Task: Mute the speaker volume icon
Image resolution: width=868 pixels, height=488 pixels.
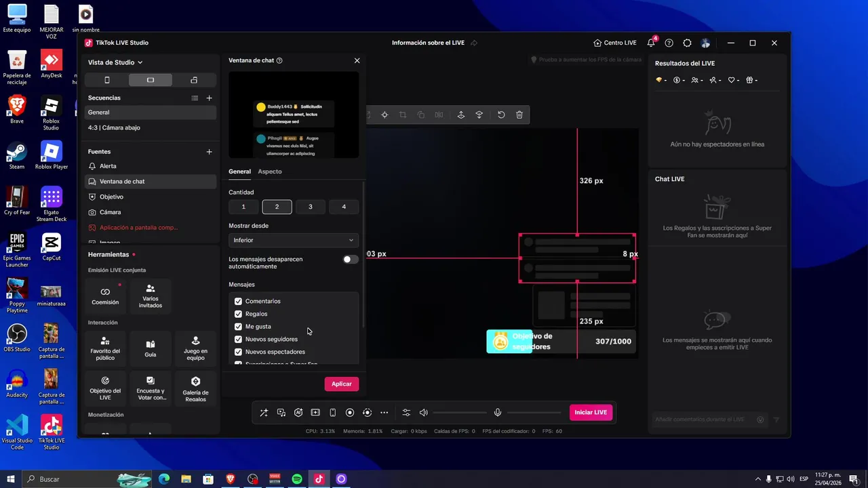Action: coord(424,413)
